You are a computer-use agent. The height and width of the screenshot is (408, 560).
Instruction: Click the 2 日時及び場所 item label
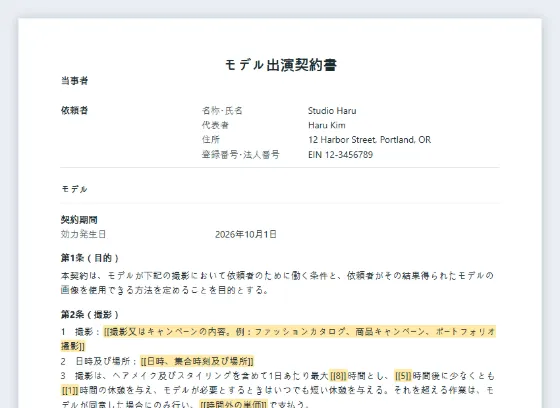click(x=99, y=361)
